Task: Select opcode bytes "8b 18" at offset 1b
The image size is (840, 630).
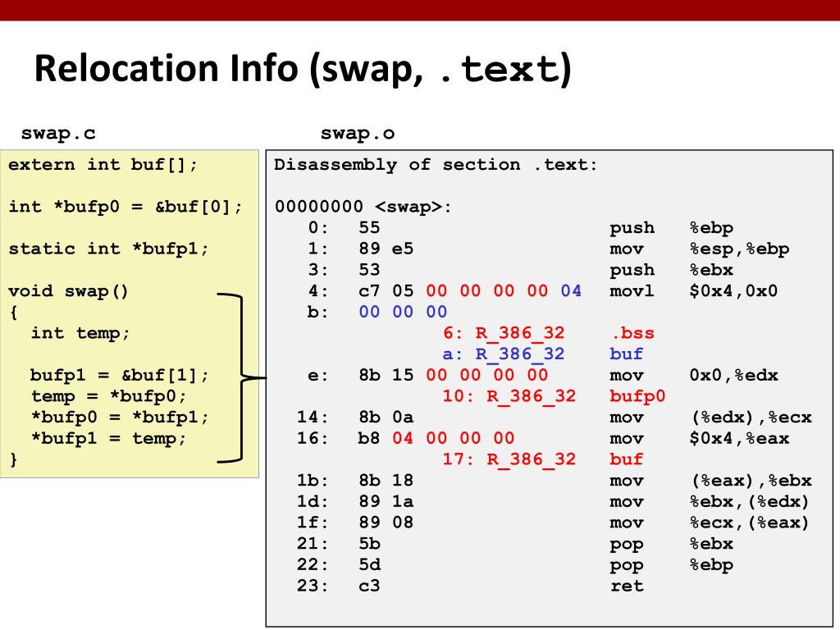Action: [x=386, y=481]
